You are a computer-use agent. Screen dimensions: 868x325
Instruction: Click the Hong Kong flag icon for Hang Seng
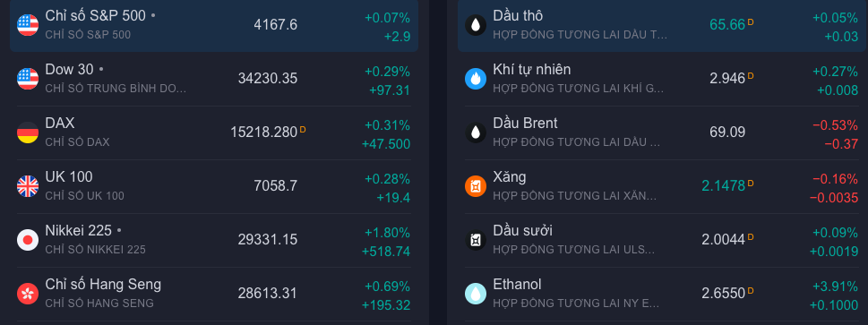(28, 294)
